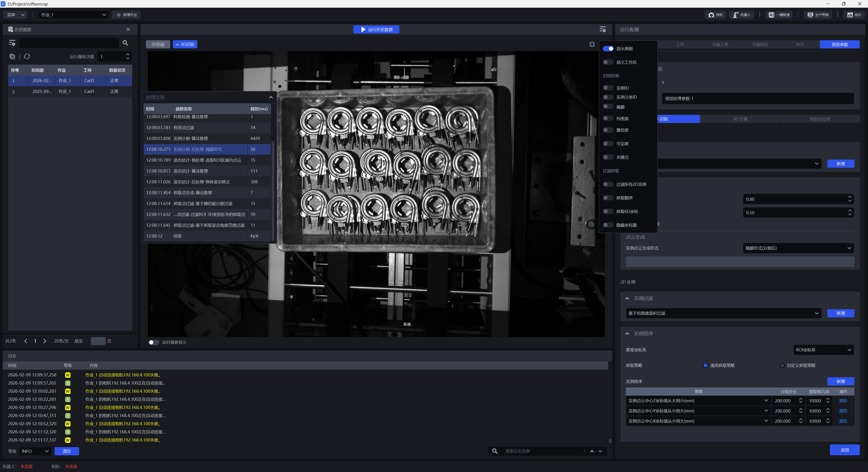Select the 3D匹配 view tab
Screen dimensions: 868x472
pos(158,45)
